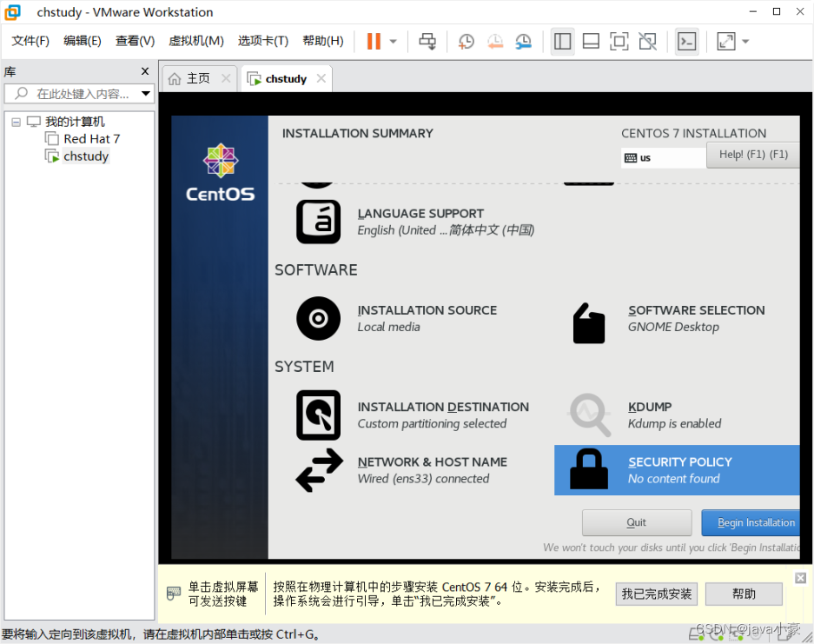Open the 帮助(H) menu
This screenshot has width=814, height=644.
tap(323, 41)
